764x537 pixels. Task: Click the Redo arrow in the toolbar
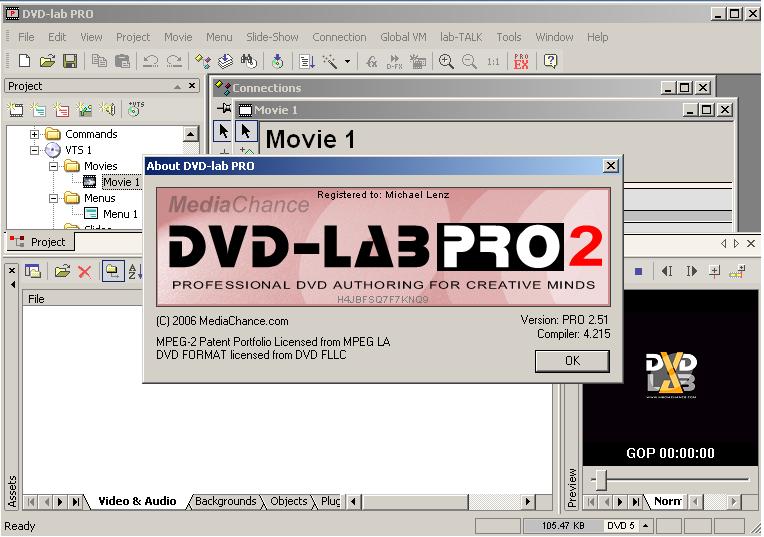[x=174, y=61]
